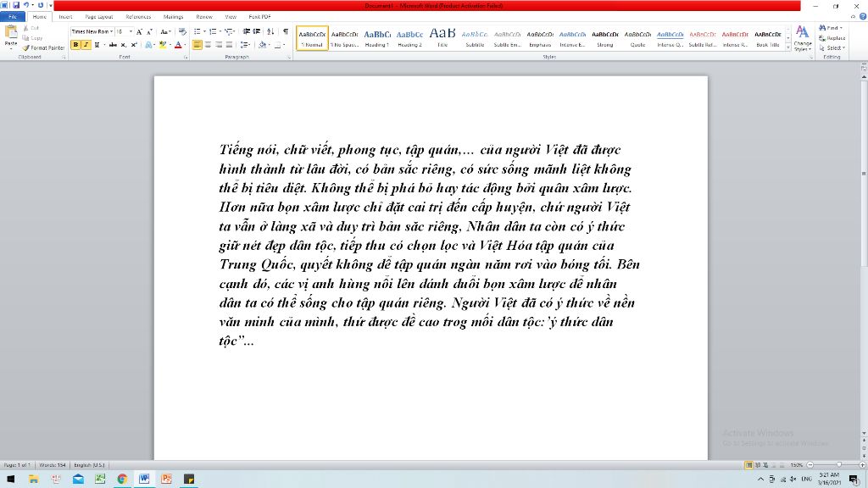Click the Zoom Out minus button

pyautogui.click(x=810, y=465)
